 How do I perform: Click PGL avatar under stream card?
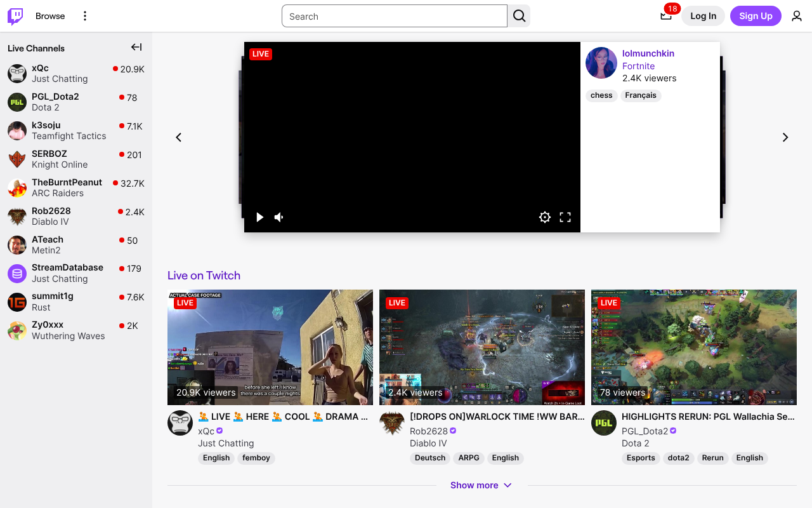604,423
